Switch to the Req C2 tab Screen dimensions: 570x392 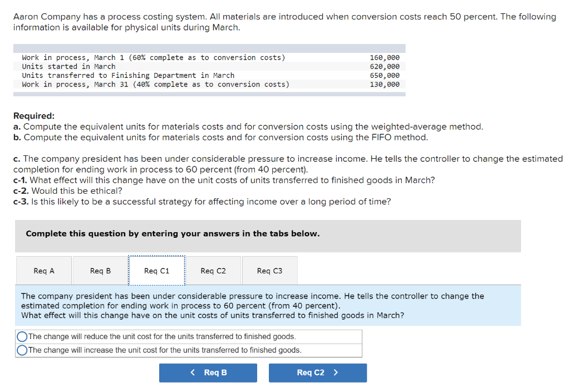(x=213, y=270)
